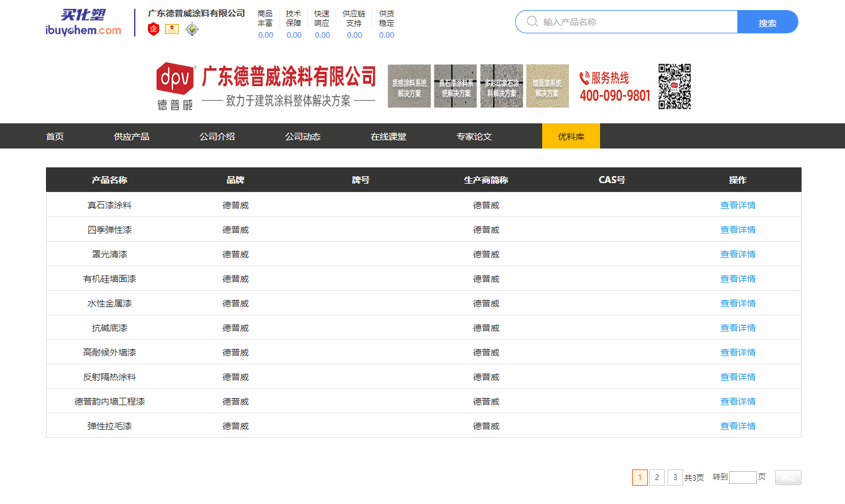Screen dimensions: 845x504
Task: Open 墙面漆系统解决方案 thumbnail
Action: [547, 86]
